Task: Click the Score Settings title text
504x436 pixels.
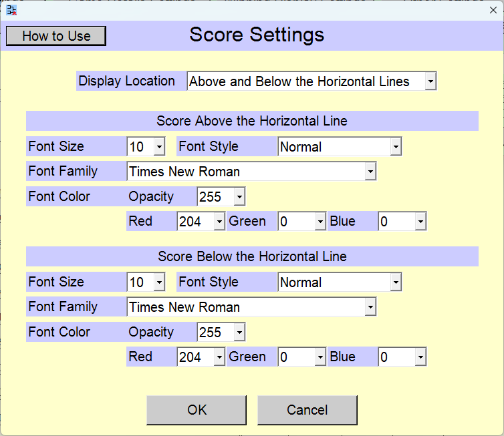Action: coord(257,35)
